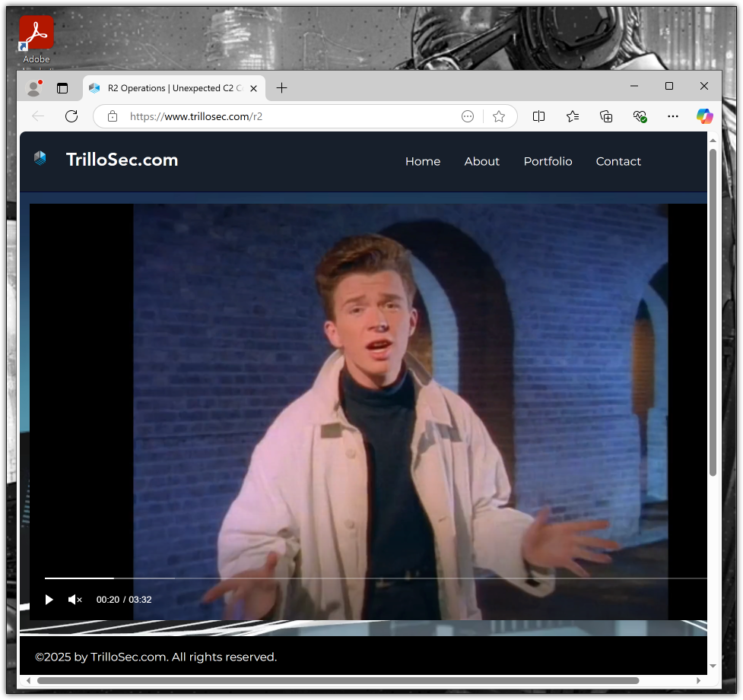Viewport: 743px width, 700px height.
Task: Open the Collections panel
Action: [x=606, y=116]
